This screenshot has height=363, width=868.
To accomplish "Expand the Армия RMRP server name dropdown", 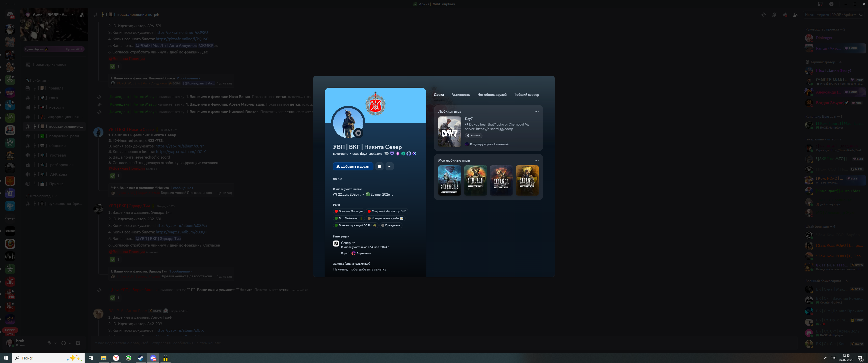I will (x=72, y=14).
